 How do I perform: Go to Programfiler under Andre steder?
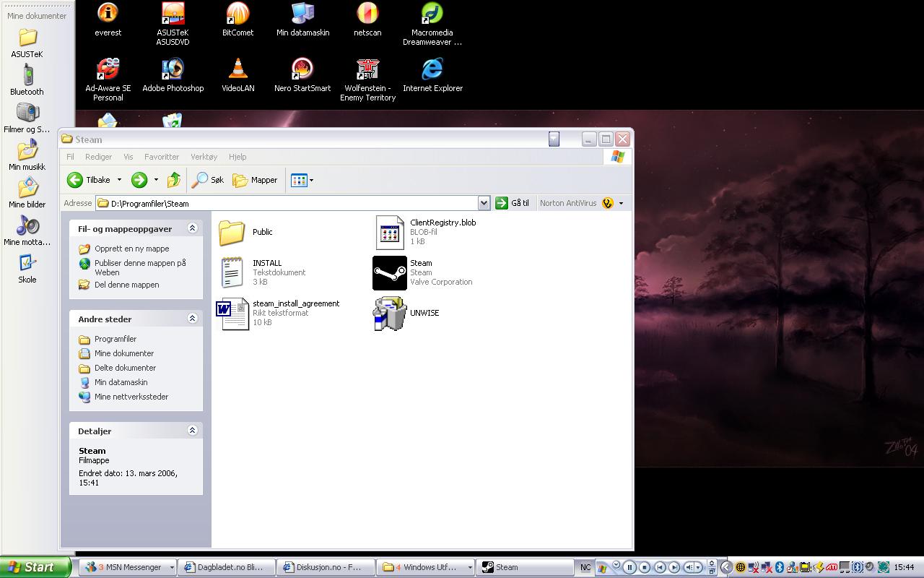click(x=108, y=339)
